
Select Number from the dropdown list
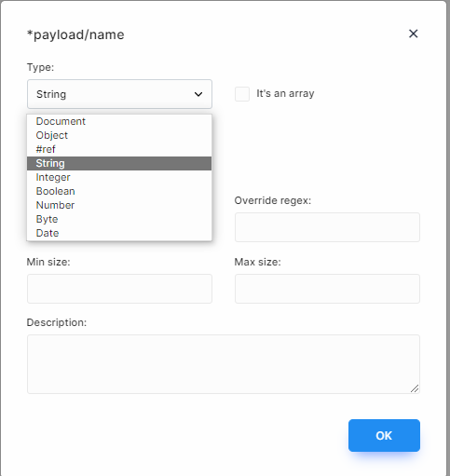tap(119, 205)
